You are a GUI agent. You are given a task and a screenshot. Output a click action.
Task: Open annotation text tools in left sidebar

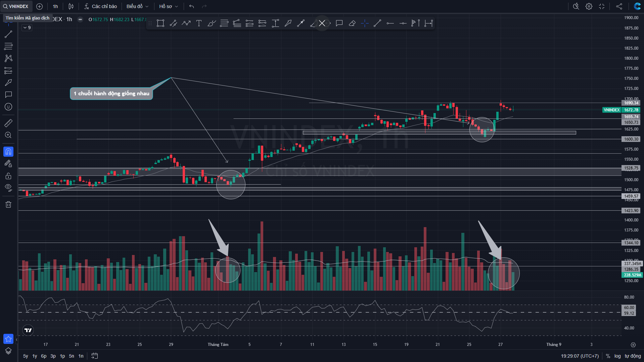pyautogui.click(x=8, y=95)
